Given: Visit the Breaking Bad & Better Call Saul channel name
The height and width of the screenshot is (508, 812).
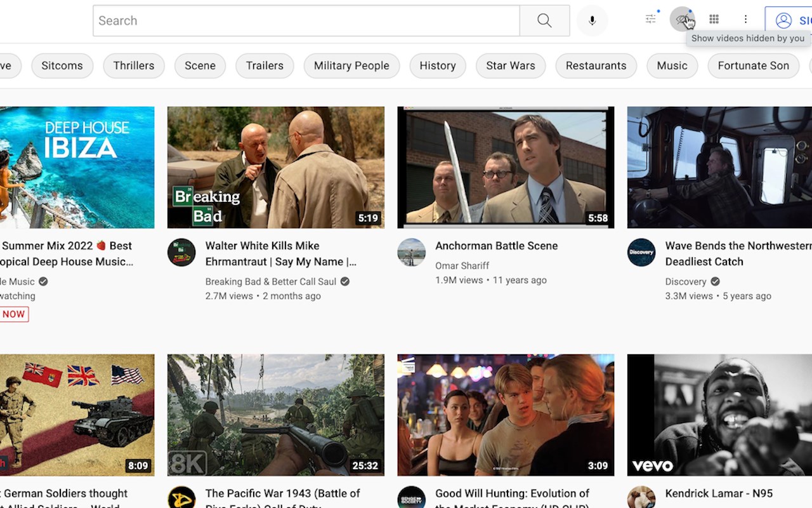Looking at the screenshot, I should point(271,281).
